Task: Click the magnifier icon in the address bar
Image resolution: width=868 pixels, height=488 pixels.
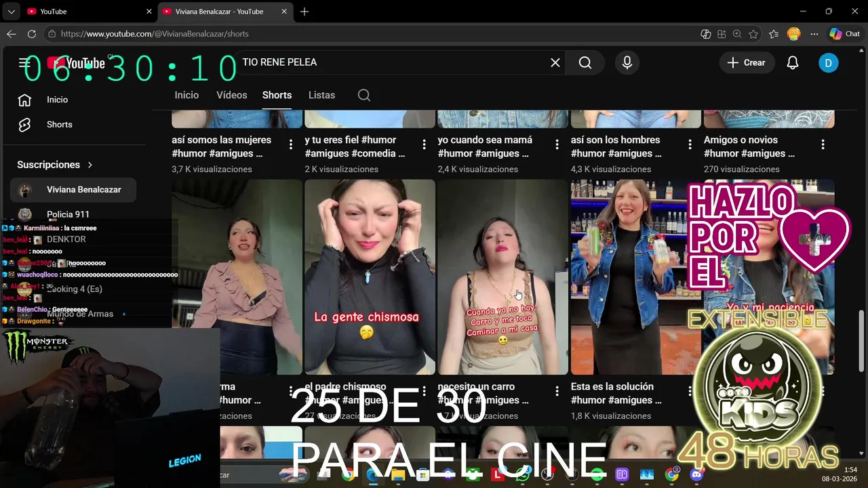Action: [x=737, y=34]
